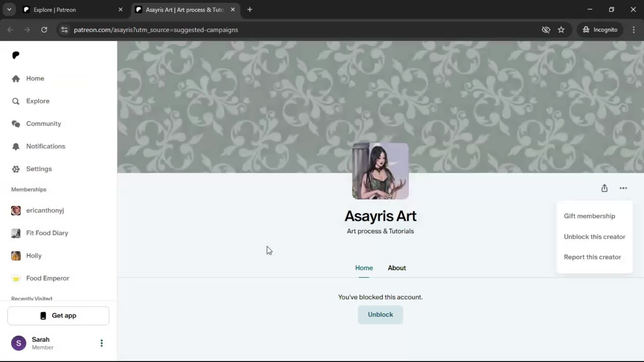Toggle the three-dot more options menu

click(x=623, y=188)
